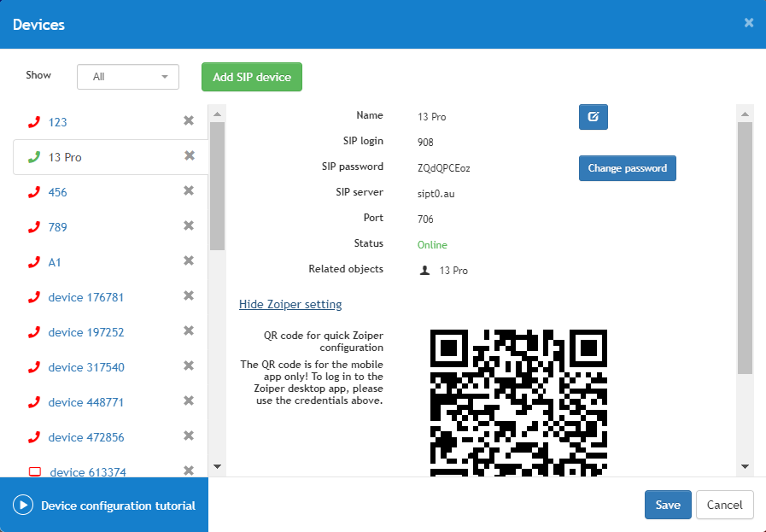
Task: Open device 613374 details
Action: click(88, 472)
